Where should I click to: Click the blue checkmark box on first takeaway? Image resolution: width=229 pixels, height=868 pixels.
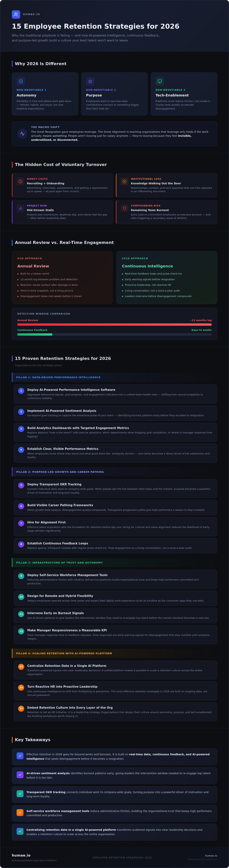click(20, 756)
